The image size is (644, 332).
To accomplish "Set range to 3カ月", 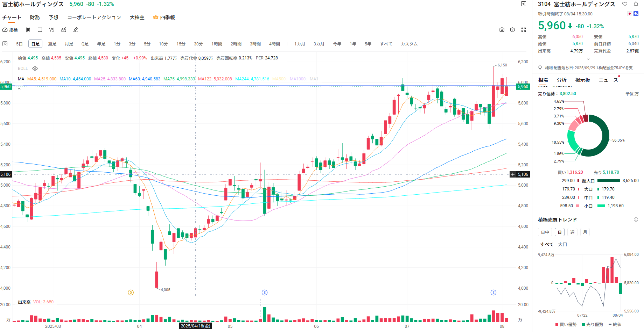I will coord(319,44).
